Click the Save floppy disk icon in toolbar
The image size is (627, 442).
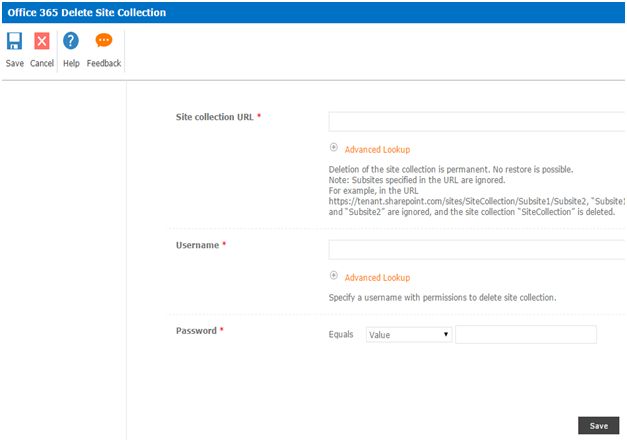click(x=14, y=41)
